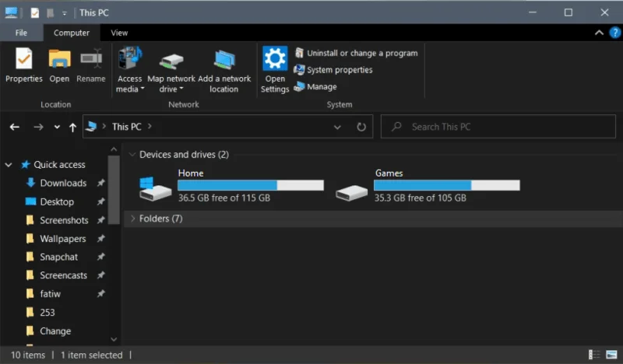Screen dimensions: 623x364
Task: Open Customize Quick Access Toolbar dropdown
Action: [x=65, y=13]
